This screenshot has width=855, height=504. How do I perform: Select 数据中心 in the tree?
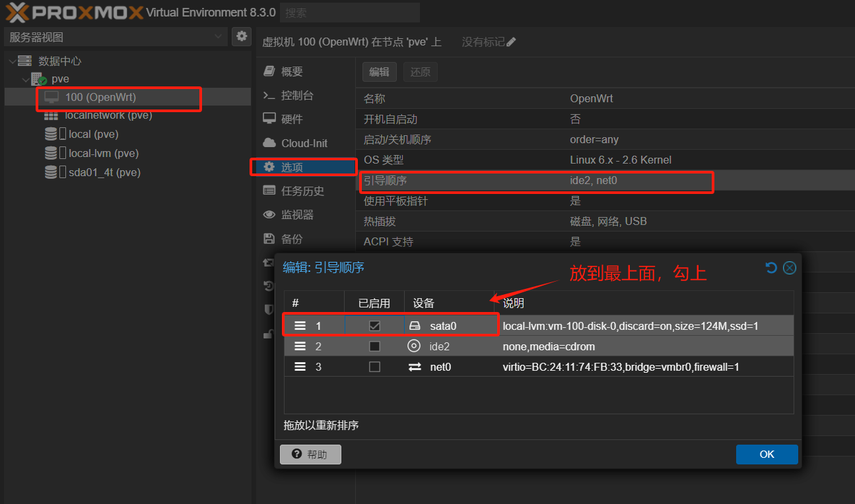(x=60, y=61)
